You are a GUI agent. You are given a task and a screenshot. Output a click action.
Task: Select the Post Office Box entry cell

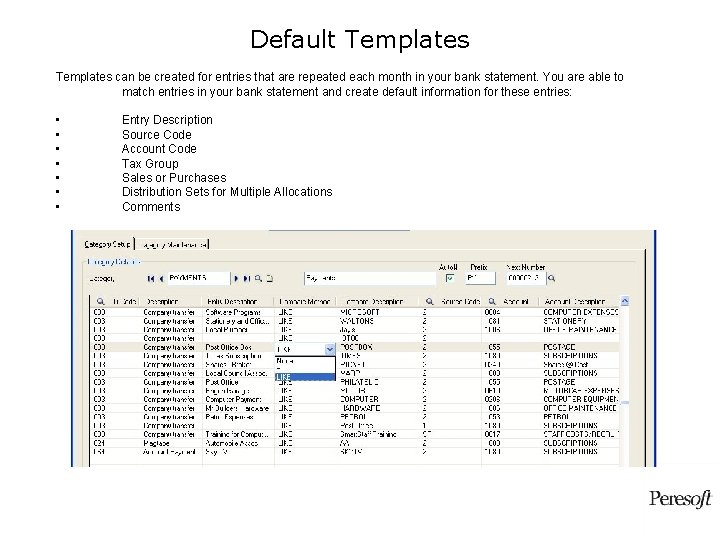238,347
